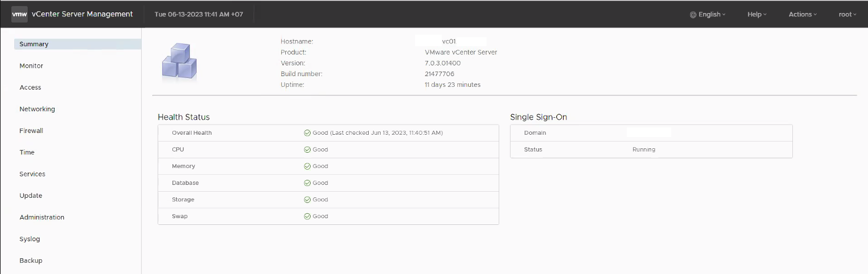Click the Hostname value vc01
The height and width of the screenshot is (274, 868).
click(449, 41)
